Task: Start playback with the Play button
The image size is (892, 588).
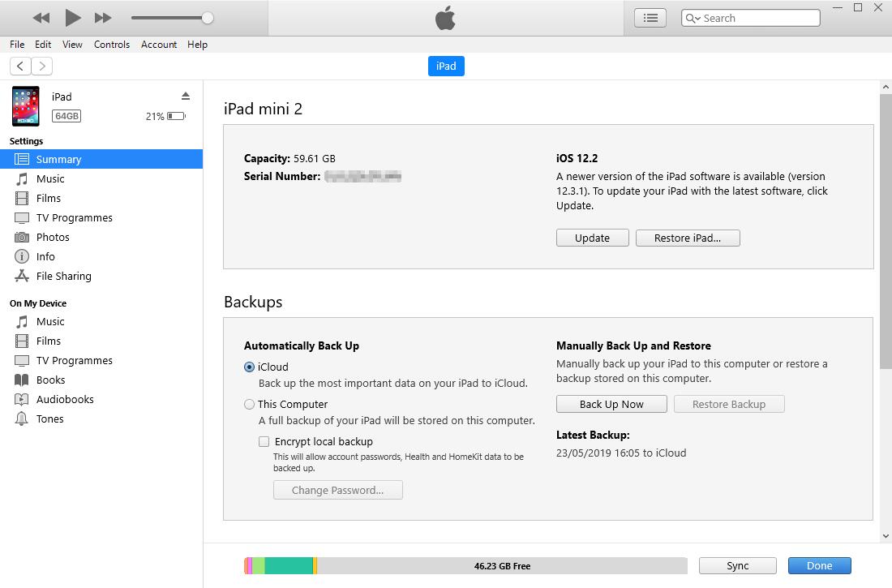Action: [x=73, y=18]
